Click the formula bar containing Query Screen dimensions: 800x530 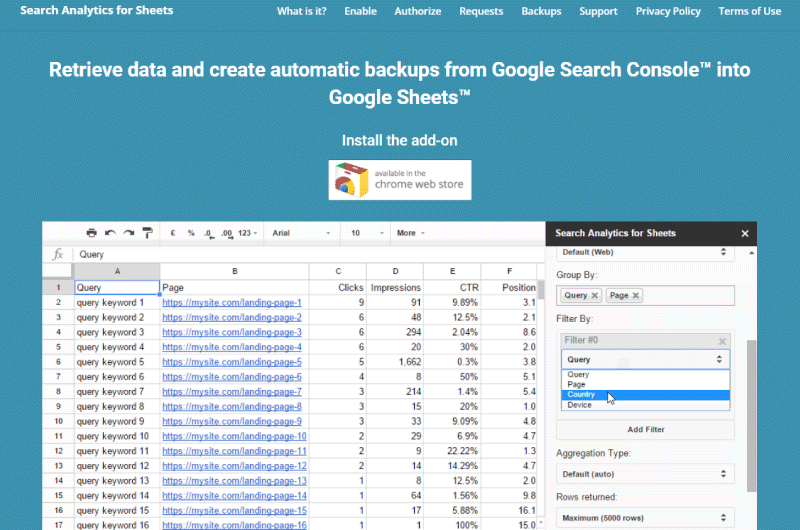coord(309,255)
